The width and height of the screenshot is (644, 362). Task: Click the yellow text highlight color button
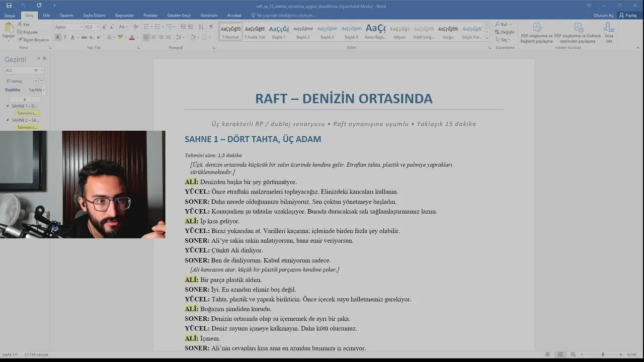click(x=120, y=37)
